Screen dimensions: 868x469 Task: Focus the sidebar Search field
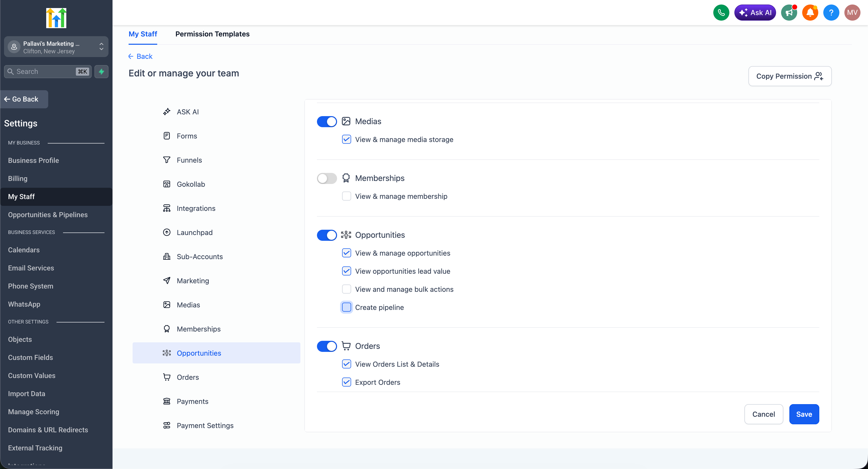tap(48, 71)
